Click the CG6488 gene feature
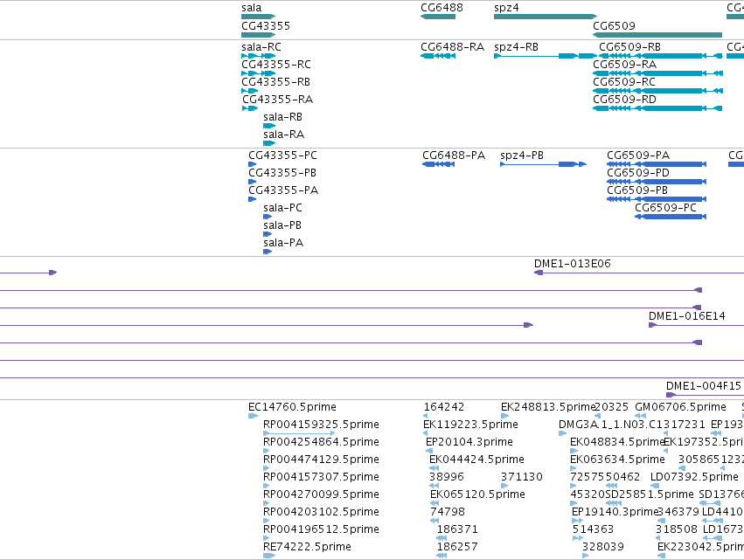Image resolution: width=744 pixels, height=560 pixels. point(438,17)
